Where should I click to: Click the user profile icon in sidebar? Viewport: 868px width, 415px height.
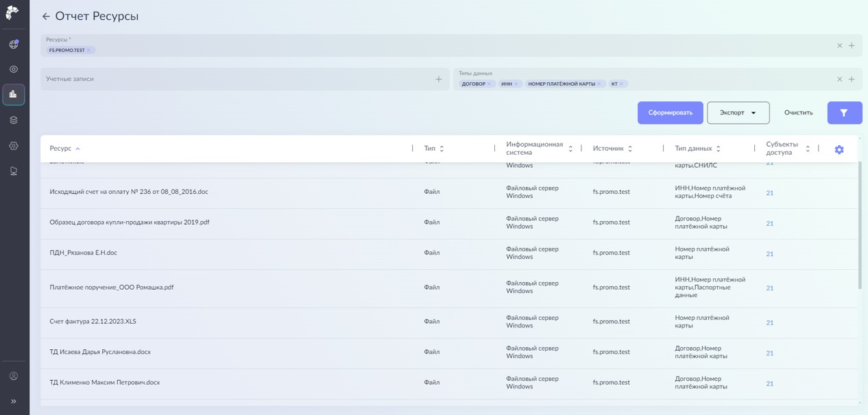pyautogui.click(x=13, y=376)
